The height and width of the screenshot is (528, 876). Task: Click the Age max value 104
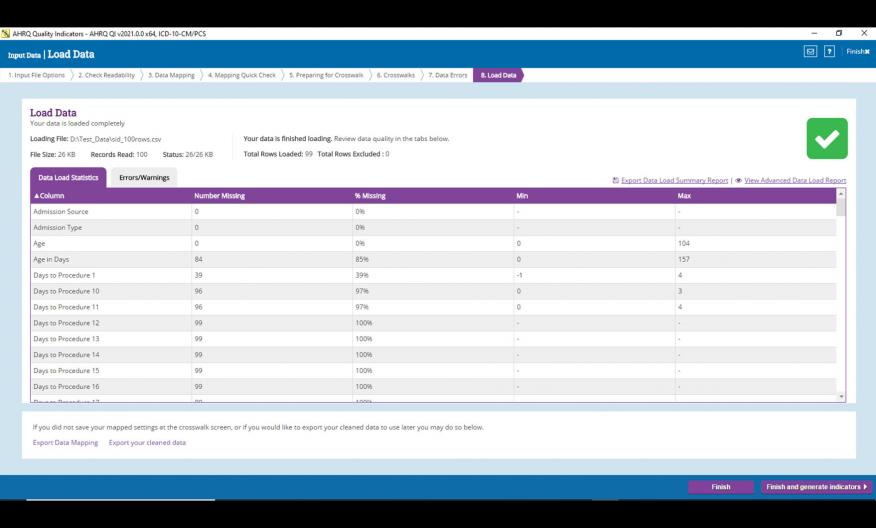click(x=684, y=244)
